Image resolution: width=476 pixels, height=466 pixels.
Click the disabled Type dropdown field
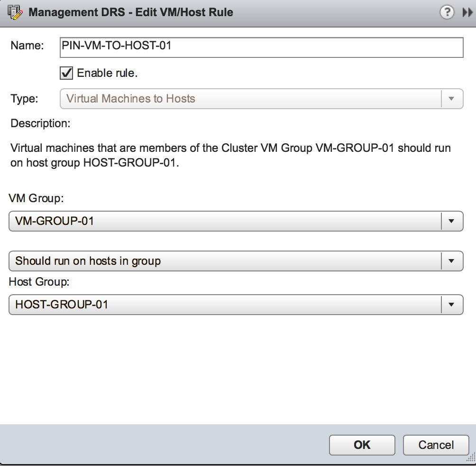pos(250,99)
